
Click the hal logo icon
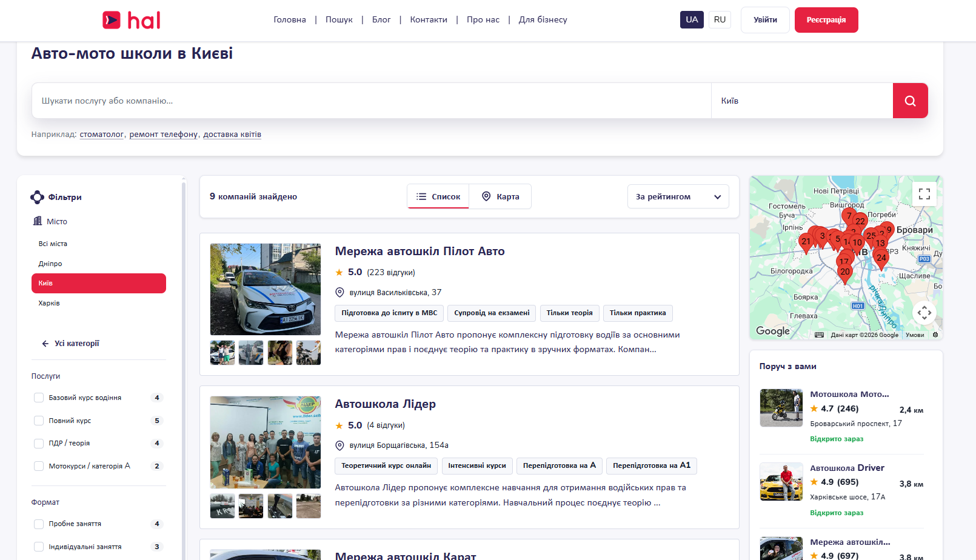[x=112, y=20]
